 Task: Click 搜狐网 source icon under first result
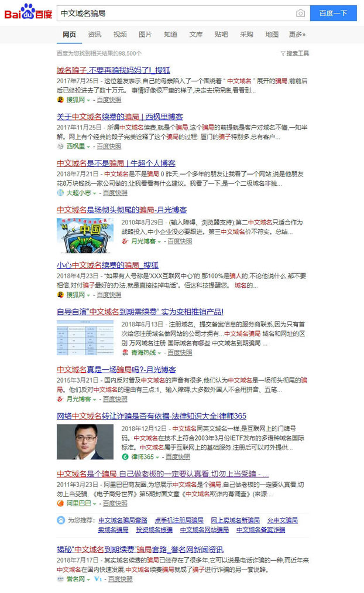pos(60,100)
